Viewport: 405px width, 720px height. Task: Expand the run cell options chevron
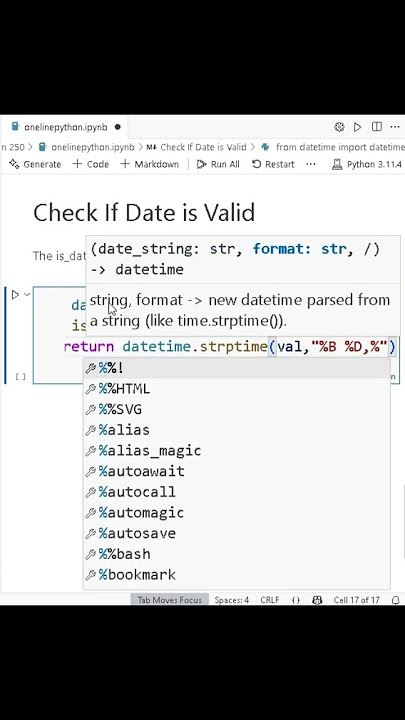coord(27,294)
